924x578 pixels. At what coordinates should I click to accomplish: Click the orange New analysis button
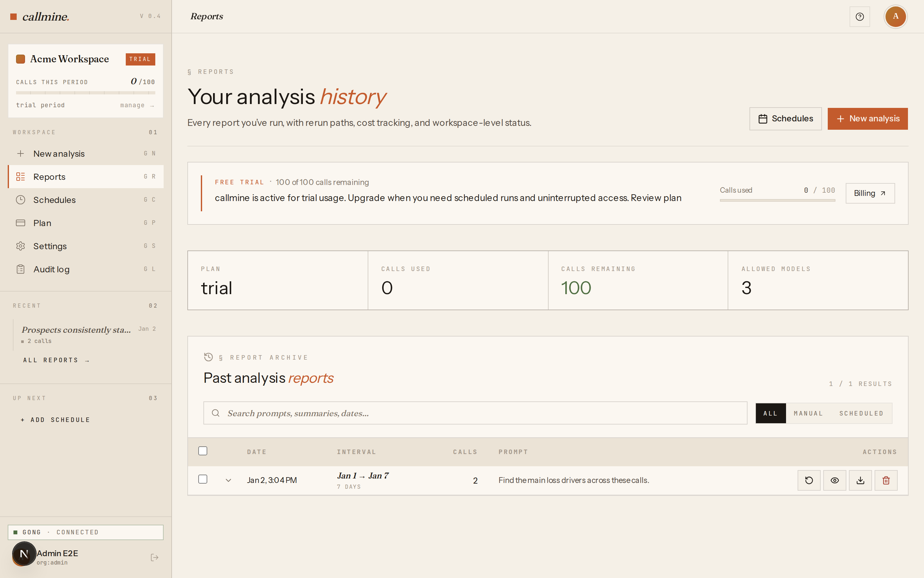(868, 119)
